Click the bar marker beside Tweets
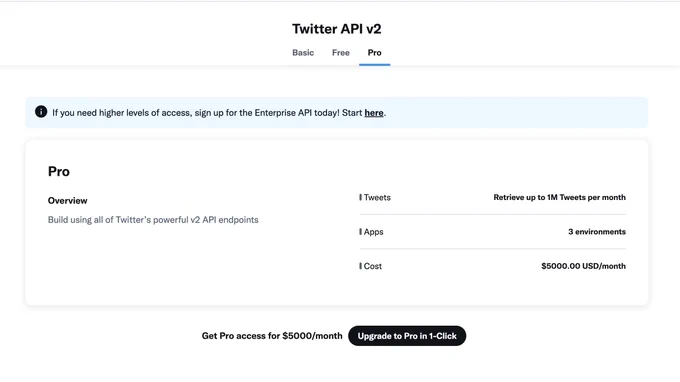Screen dimensions: 680x382 [x=360, y=197]
